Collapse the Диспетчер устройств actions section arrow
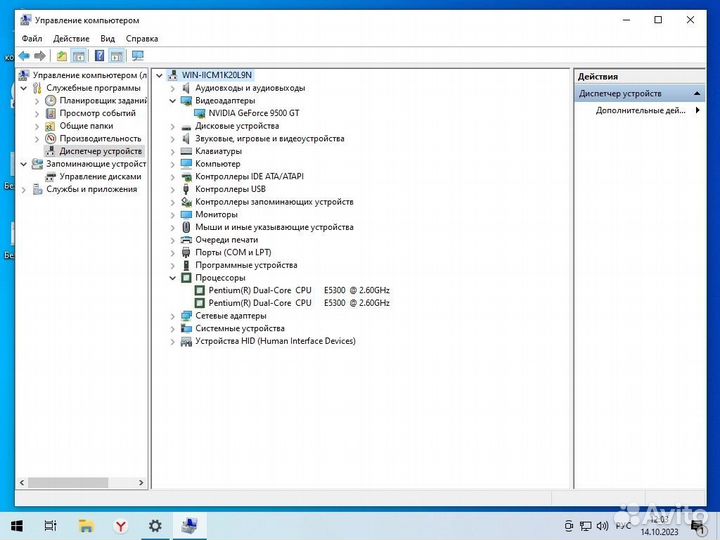 (697, 94)
